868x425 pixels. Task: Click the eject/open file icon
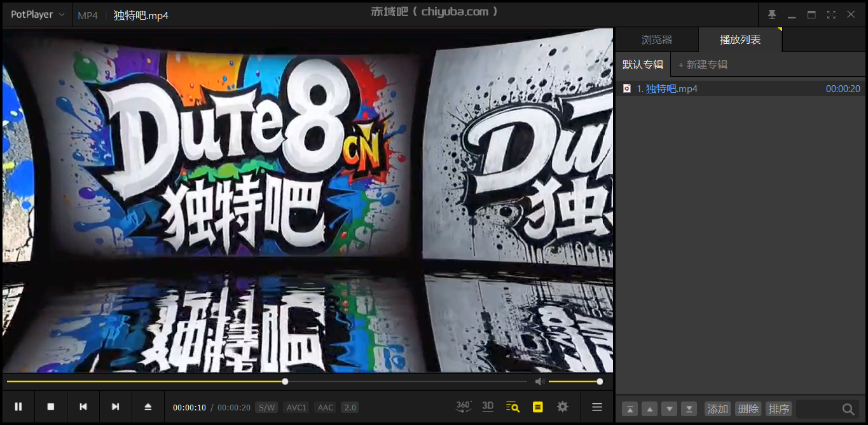[148, 407]
